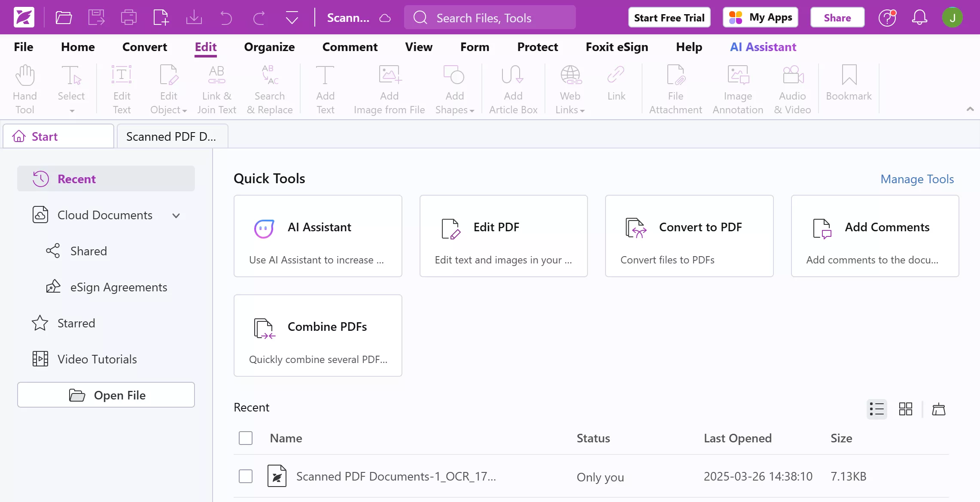Switch to the Scanned PDF D... document tab
The width and height of the screenshot is (980, 502).
coord(172,136)
